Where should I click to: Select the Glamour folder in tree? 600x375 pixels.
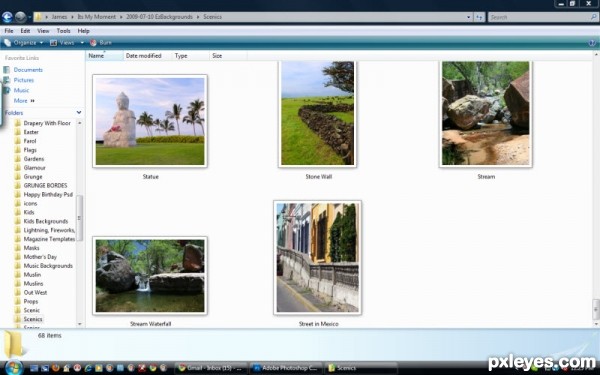[x=34, y=168]
